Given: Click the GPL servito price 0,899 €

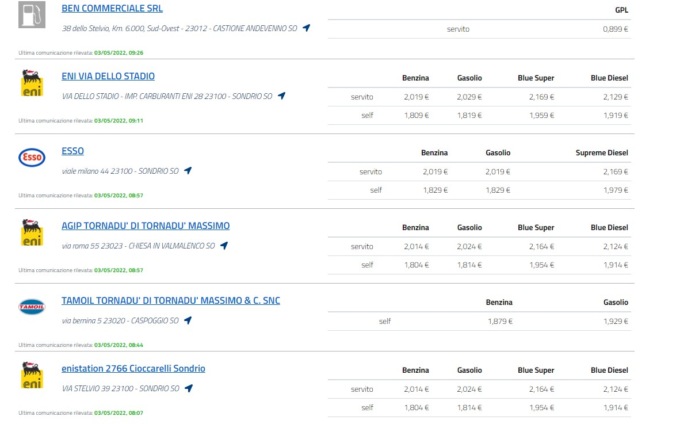Looking at the screenshot, I should (615, 29).
